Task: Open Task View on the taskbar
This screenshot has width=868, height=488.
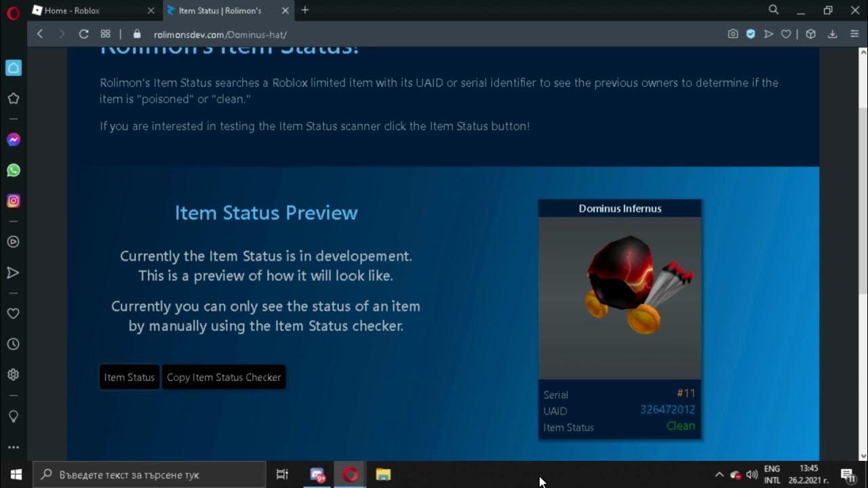Action: 282,474
